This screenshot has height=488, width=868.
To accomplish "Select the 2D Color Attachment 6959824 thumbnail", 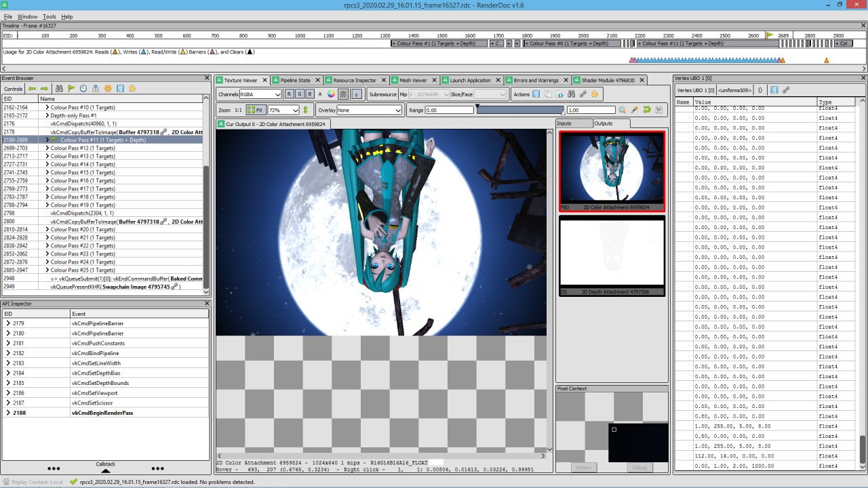I will tap(611, 171).
